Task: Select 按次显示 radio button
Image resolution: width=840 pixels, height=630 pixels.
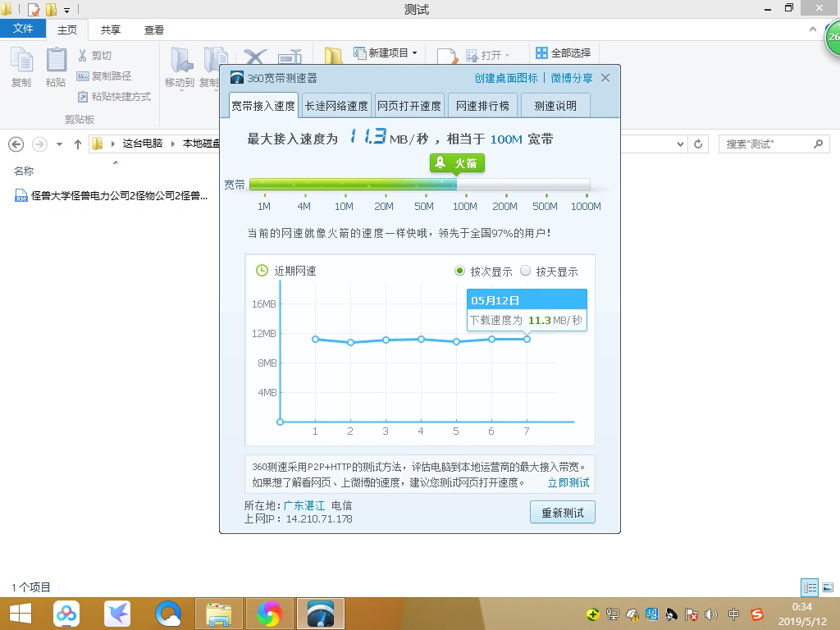Action: pos(459,271)
